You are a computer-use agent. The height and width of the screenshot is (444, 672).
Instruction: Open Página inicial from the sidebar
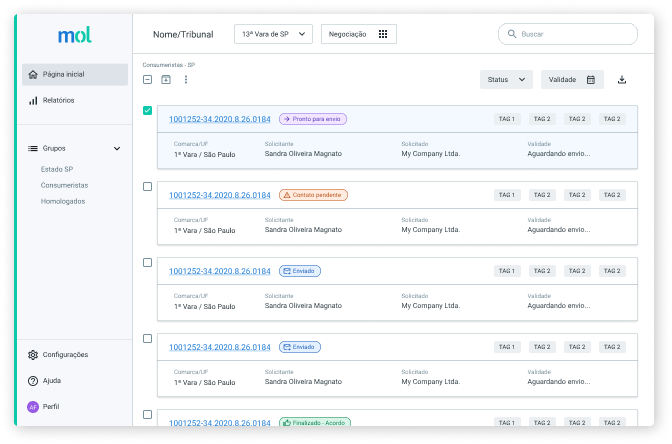click(75, 75)
